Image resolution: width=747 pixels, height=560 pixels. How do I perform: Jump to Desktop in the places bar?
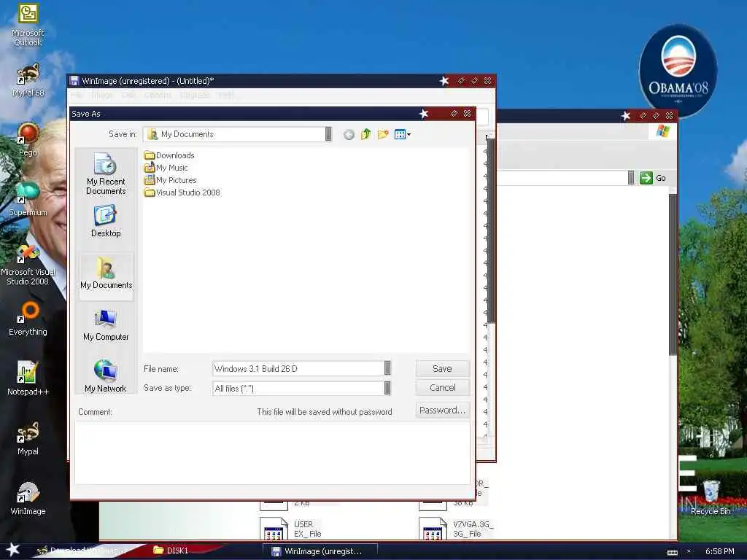(106, 222)
